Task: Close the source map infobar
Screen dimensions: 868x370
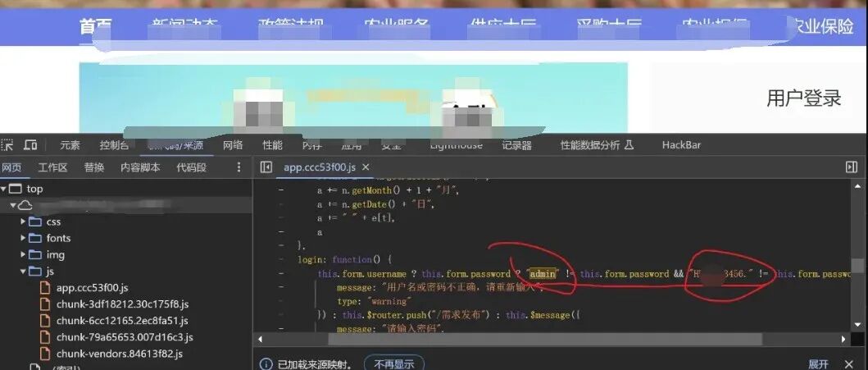Action: tap(850, 363)
